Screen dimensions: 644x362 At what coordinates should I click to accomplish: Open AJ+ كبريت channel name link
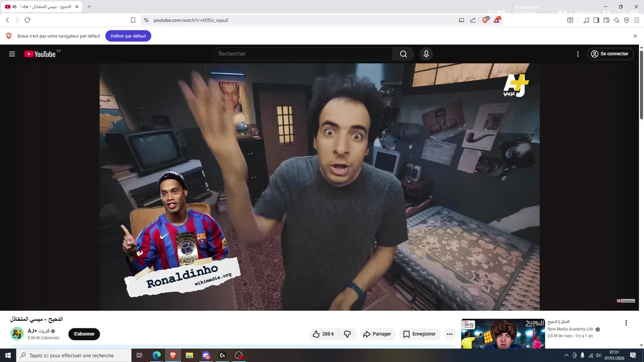39,331
